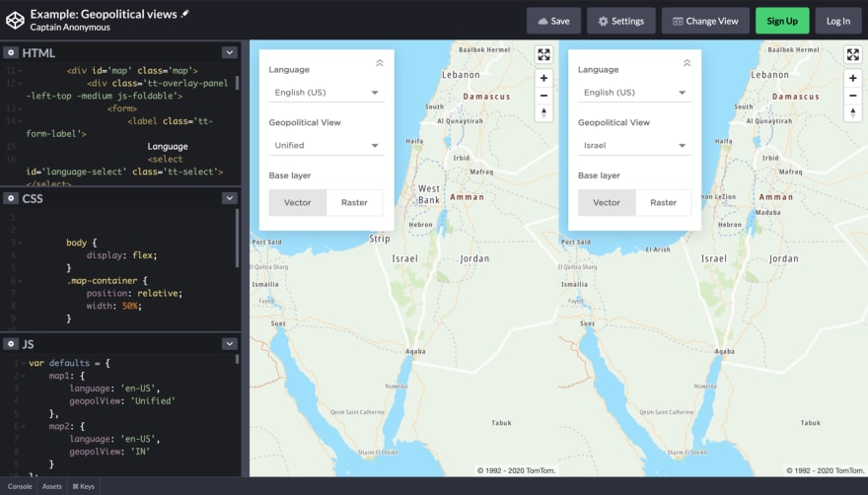Save the pen
Image resolution: width=868 pixels, height=495 pixels.
(553, 21)
